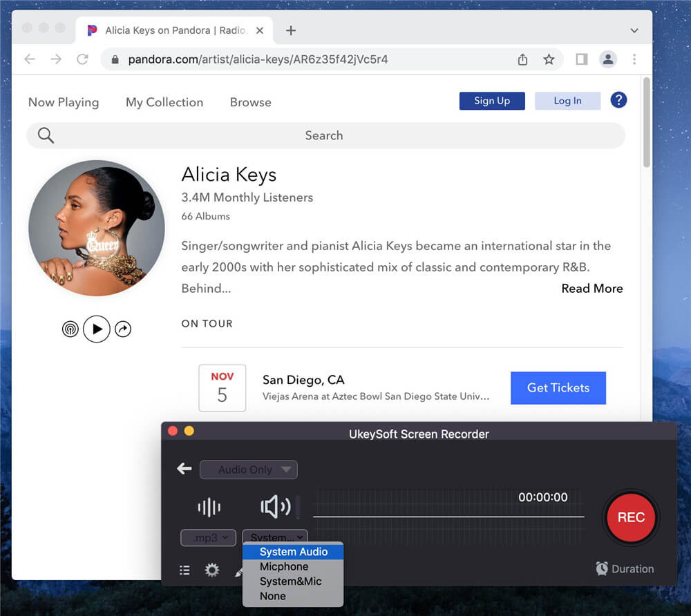This screenshot has height=616, width=691.
Task: Open the Audio Only mode dropdown
Action: 249,470
